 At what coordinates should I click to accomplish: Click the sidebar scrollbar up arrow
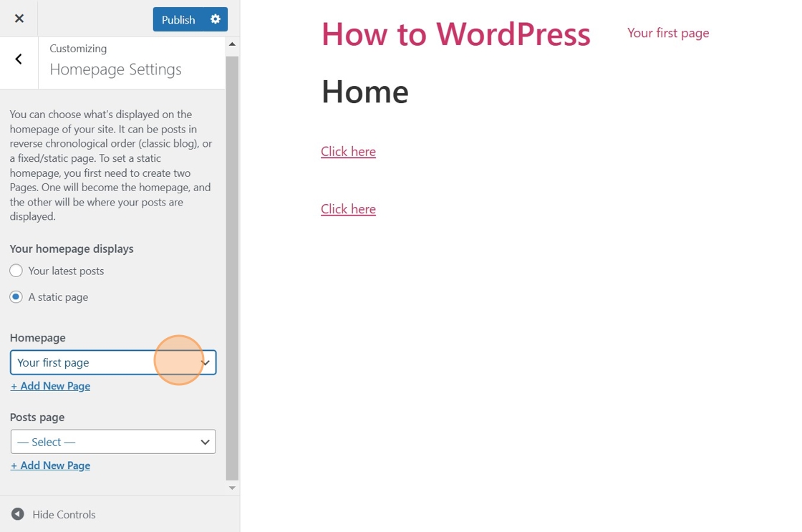(232, 44)
